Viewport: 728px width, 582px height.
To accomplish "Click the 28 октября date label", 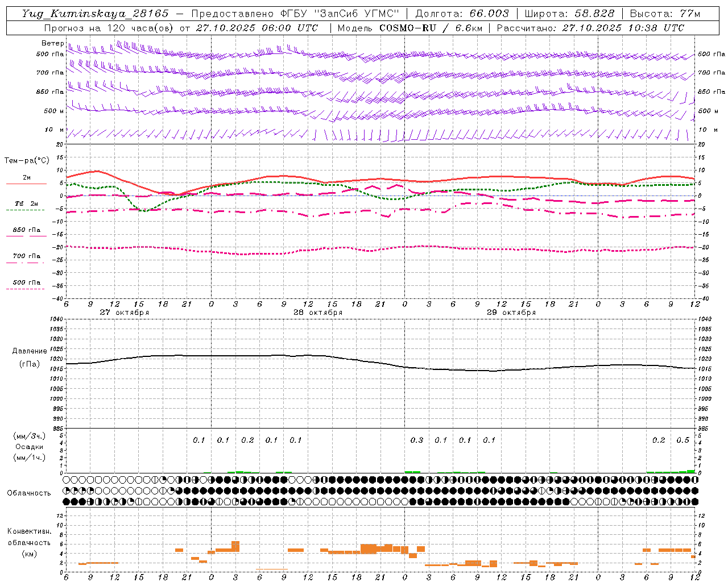I will tap(318, 313).
